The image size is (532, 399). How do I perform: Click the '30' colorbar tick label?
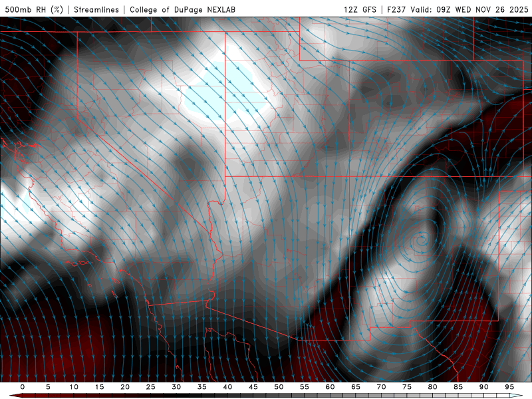pyautogui.click(x=176, y=387)
